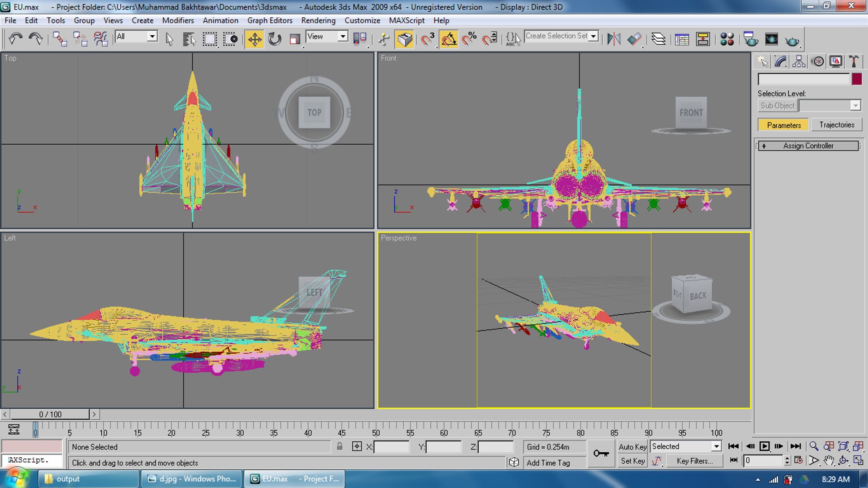Expand the Assign Controller rollout

[x=808, y=146]
